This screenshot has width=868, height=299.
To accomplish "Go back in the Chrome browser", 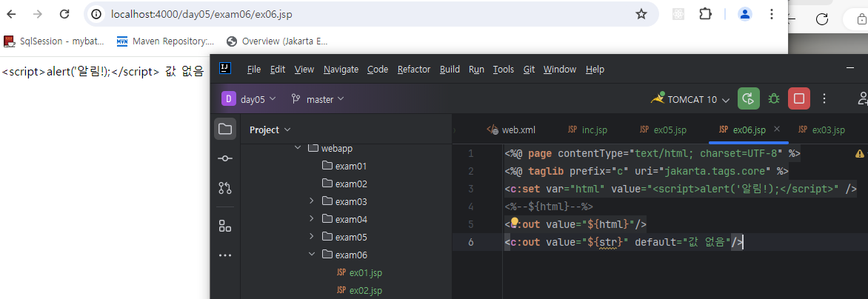I will coord(11,14).
